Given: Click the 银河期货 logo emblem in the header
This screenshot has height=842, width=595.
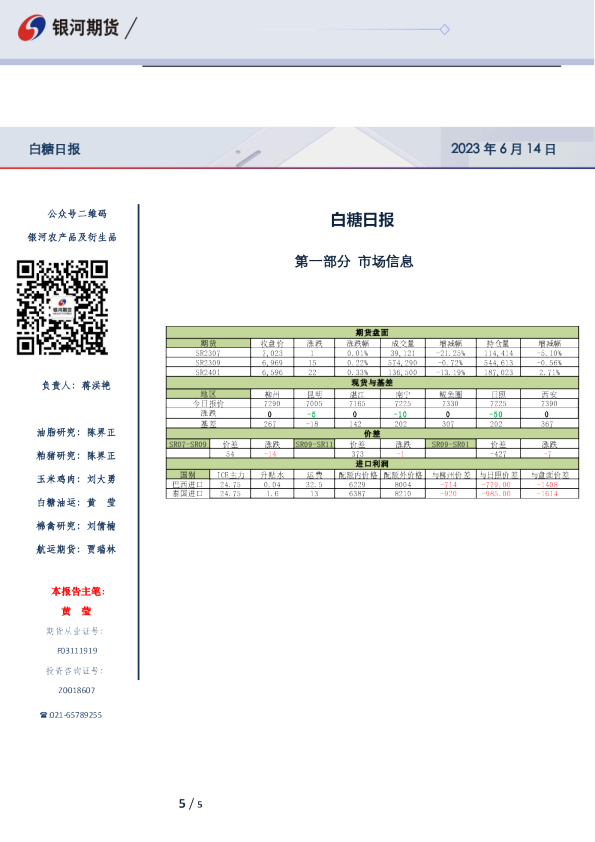Looking at the screenshot, I should coord(31,28).
